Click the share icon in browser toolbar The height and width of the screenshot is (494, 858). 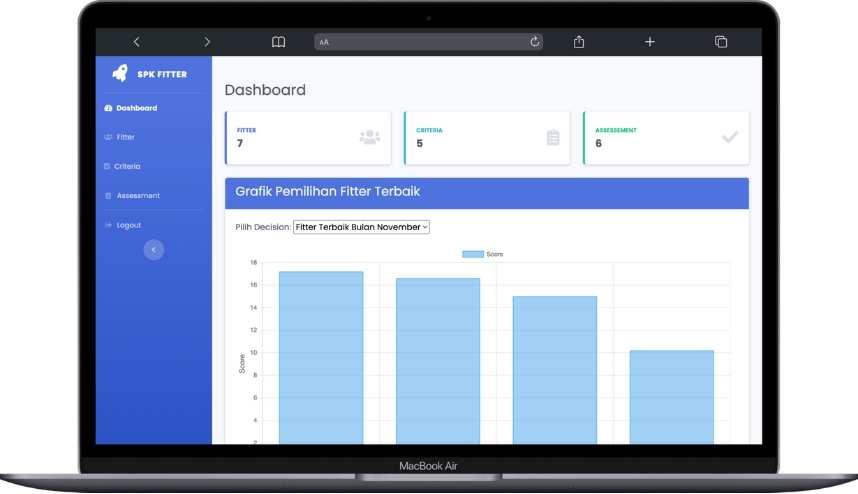pos(579,42)
